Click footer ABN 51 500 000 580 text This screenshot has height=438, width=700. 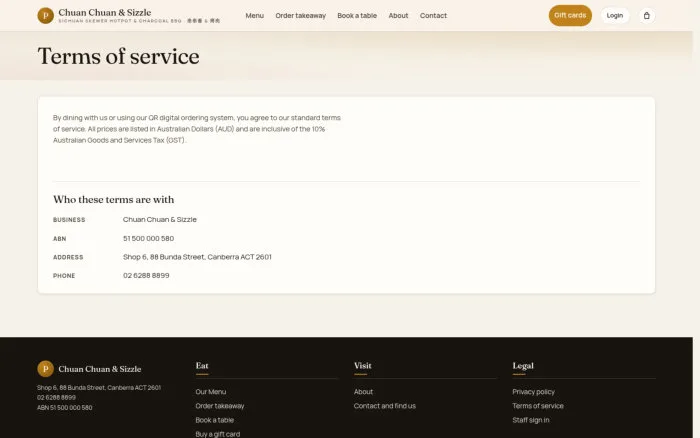point(65,408)
